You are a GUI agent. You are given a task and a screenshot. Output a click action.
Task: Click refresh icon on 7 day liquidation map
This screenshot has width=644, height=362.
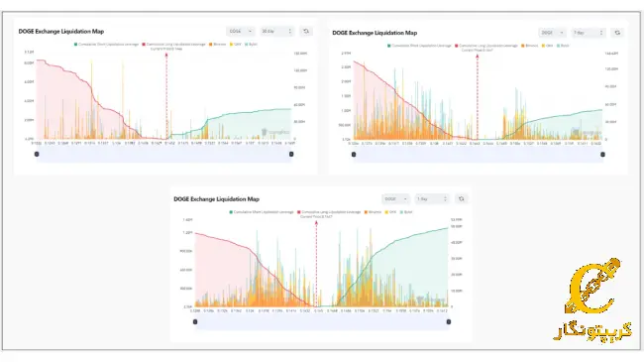[617, 33]
